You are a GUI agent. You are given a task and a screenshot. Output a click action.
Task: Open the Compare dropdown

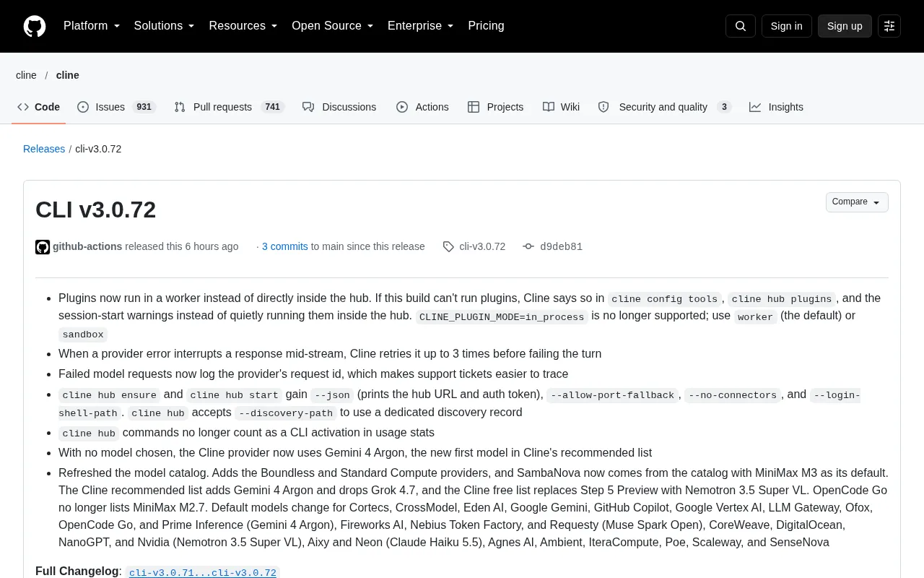pos(857,202)
